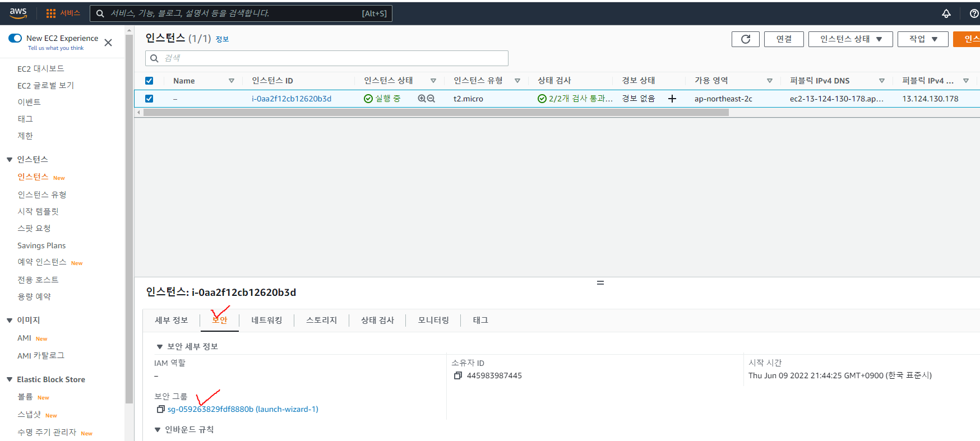
Task: Click the public IP 13.124.130.178 cell
Action: 930,99
